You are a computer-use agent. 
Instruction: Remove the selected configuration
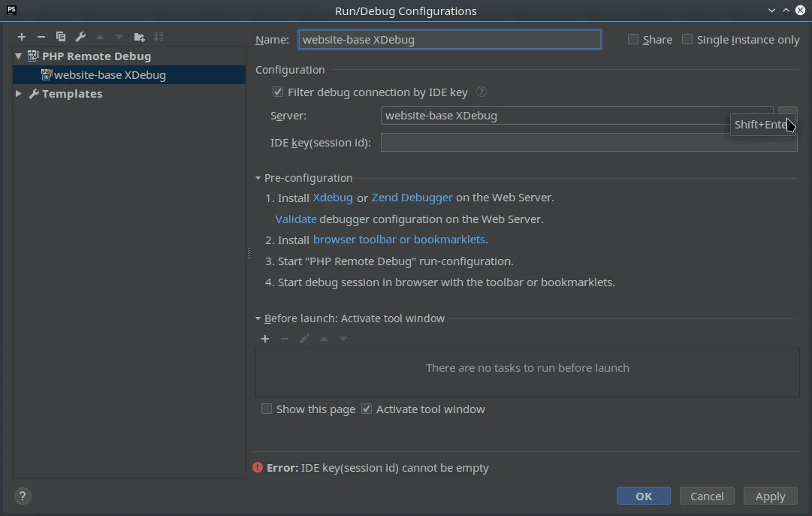[41, 37]
